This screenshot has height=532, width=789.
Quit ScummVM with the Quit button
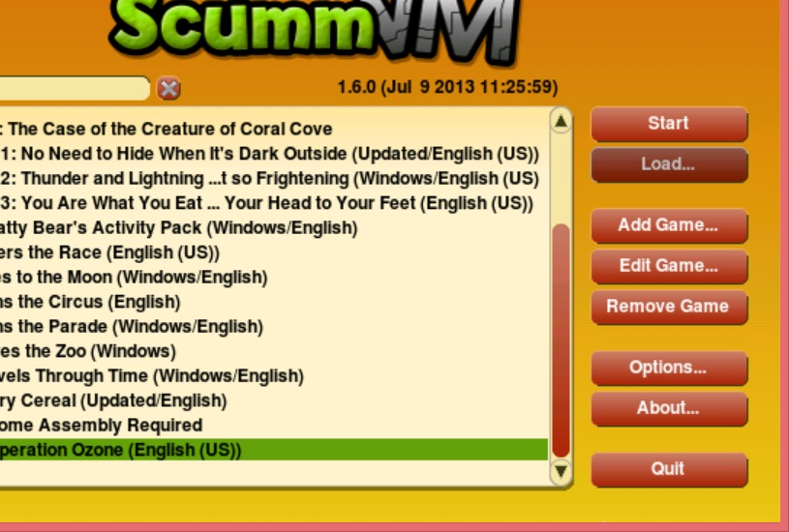pos(669,469)
